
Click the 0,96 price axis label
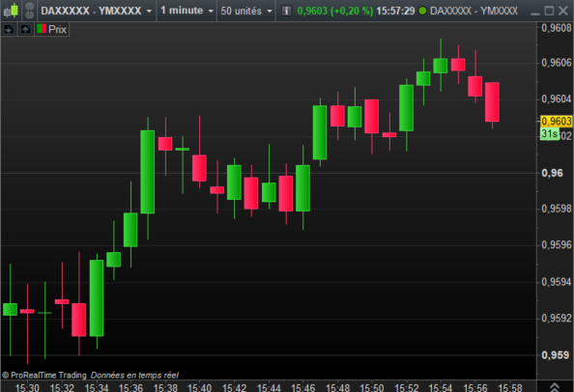point(553,173)
